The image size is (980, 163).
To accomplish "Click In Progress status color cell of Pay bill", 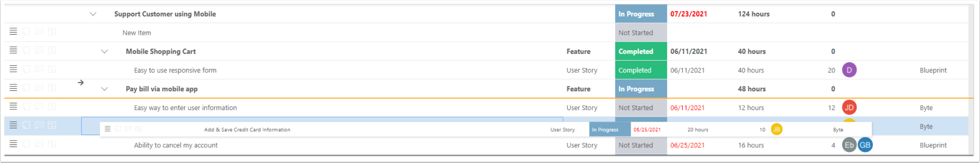I will tap(641, 89).
